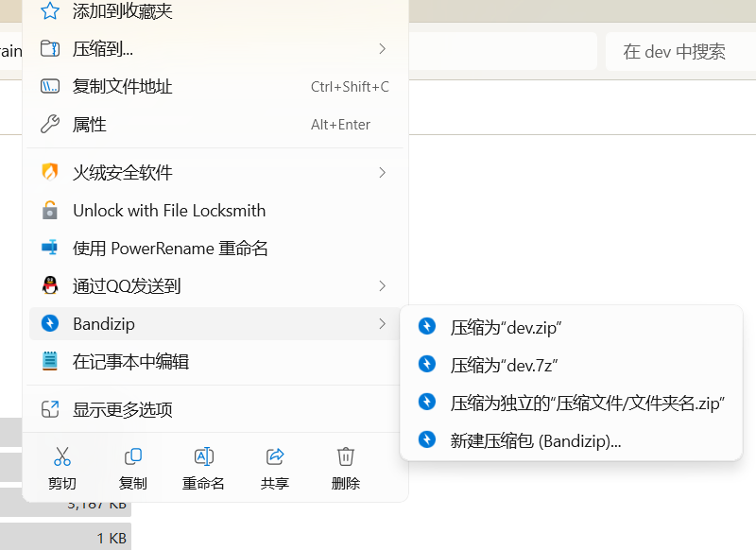Image resolution: width=756 pixels, height=550 pixels.
Task: Select 压缩为"dev.7z" option
Action: click(x=506, y=365)
